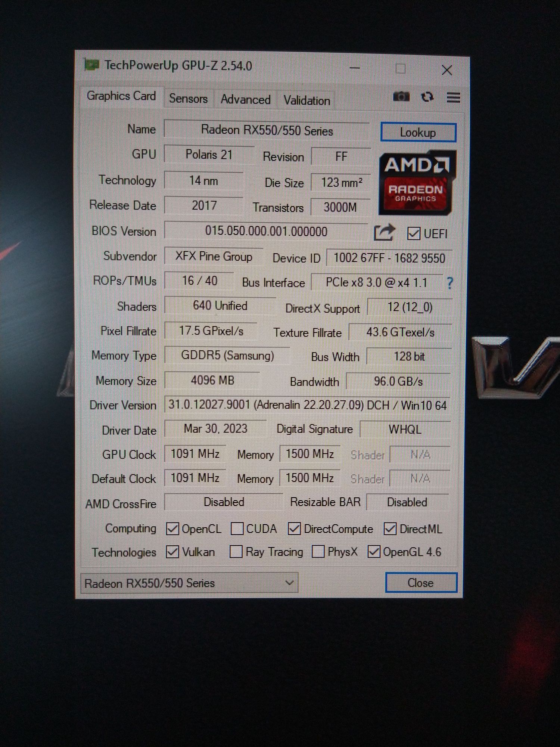Image resolution: width=560 pixels, height=747 pixels.
Task: Minimize the GPU-Z window
Action: click(355, 68)
